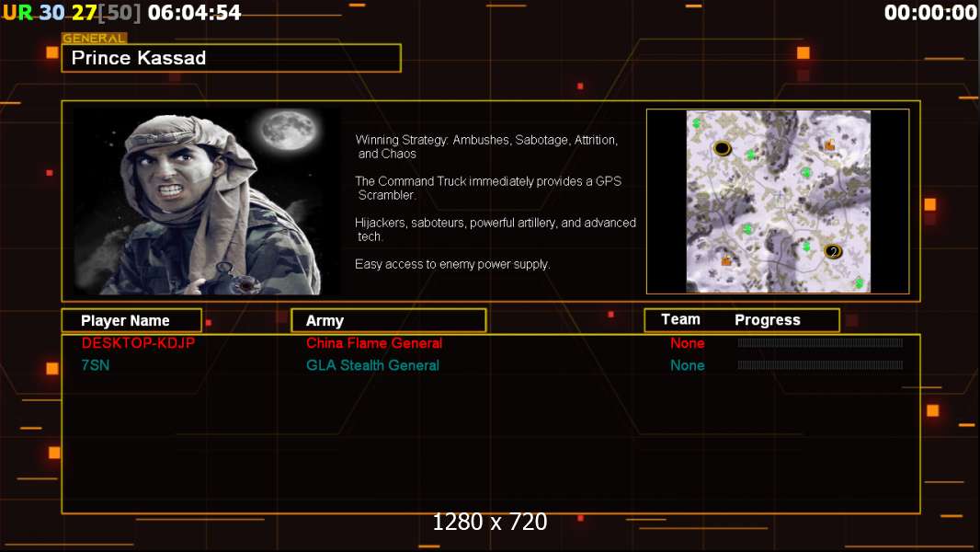
Task: Click the red None team value
Action: point(688,343)
